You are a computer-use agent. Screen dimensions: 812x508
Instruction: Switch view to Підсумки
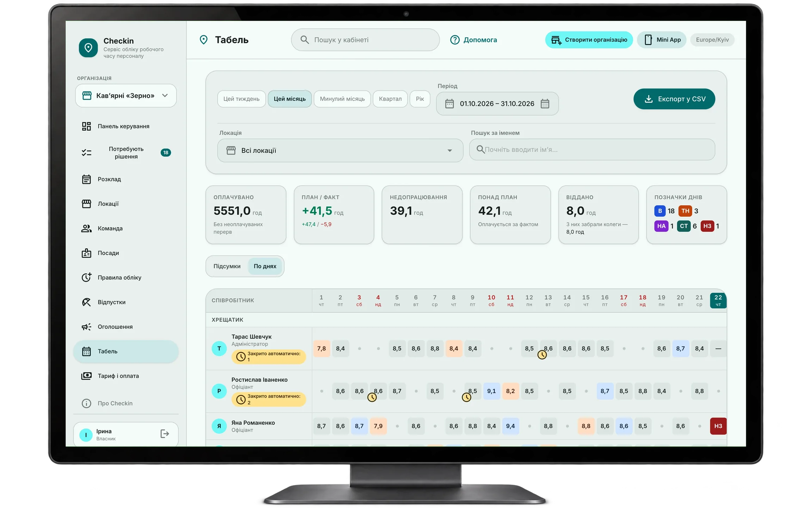pos(227,266)
